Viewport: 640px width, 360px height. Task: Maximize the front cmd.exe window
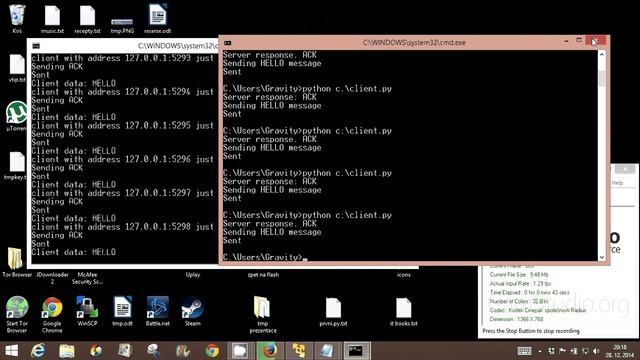click(x=579, y=40)
